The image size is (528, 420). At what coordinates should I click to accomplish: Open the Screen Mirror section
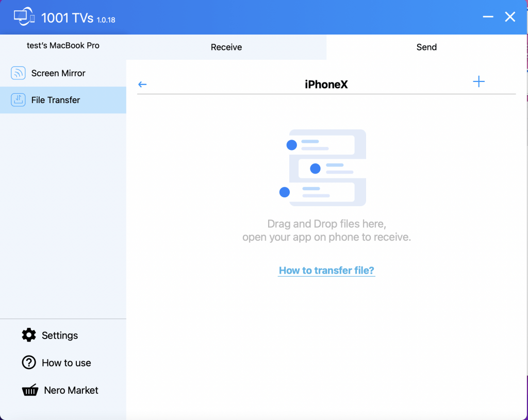[x=63, y=73]
